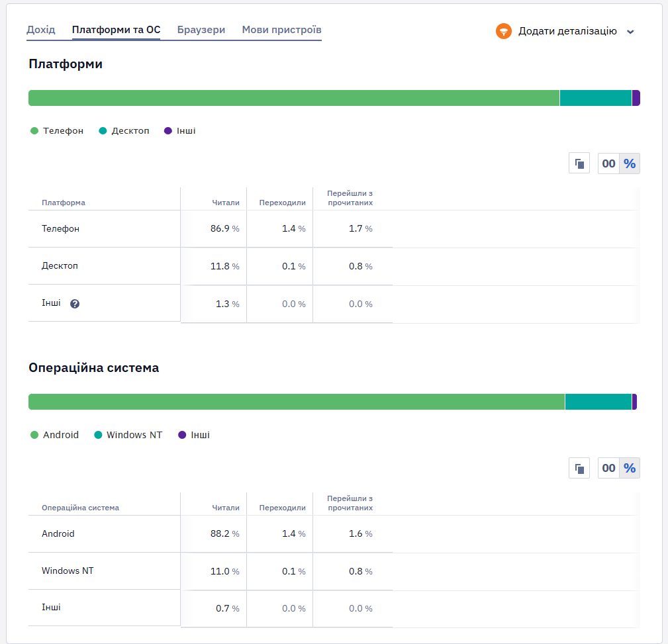This screenshot has width=668, height=644.
Task: Toggle Android legend item
Action: [54, 435]
